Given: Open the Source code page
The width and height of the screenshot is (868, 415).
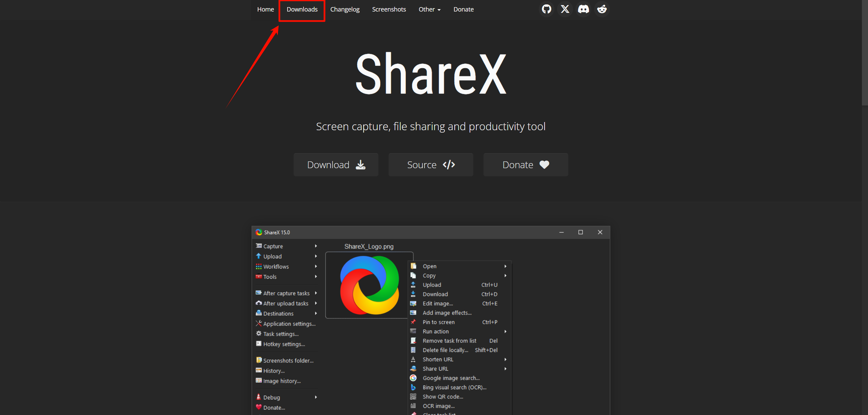Looking at the screenshot, I should [431, 164].
